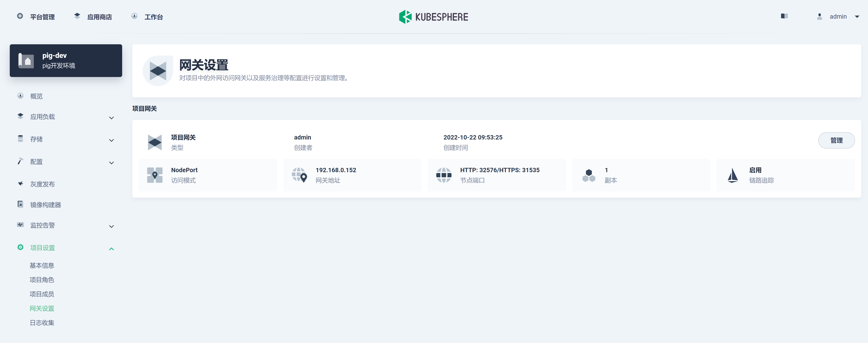This screenshot has width=868, height=343.
Task: Open 概览 overview page
Action: (x=36, y=96)
